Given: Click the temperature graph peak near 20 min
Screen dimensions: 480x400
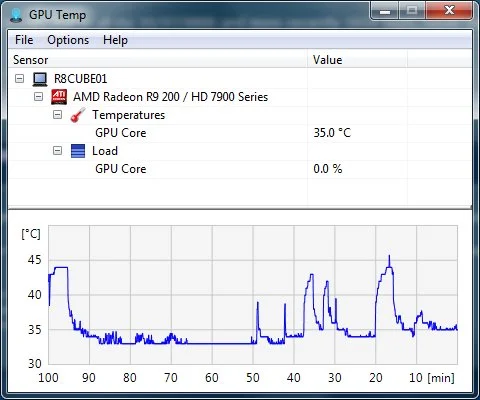Looking at the screenshot, I should (389, 256).
